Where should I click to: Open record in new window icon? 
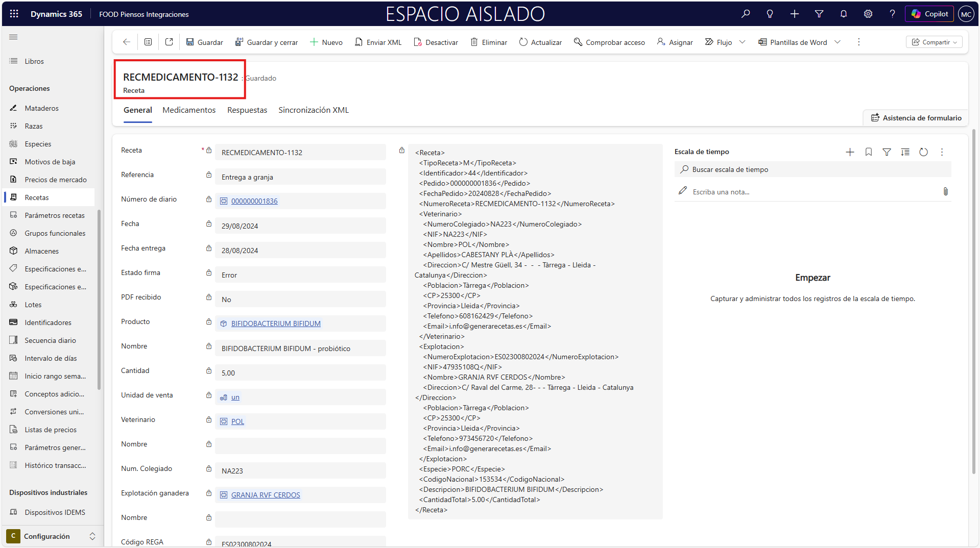(169, 42)
